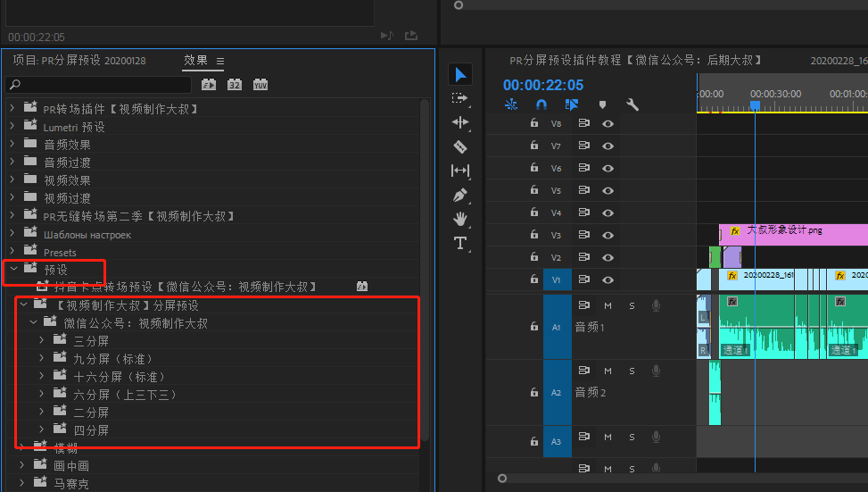The image size is (868, 492).
Task: Click the timeline horizontal zoom scrollbar handle
Action: coord(502,478)
